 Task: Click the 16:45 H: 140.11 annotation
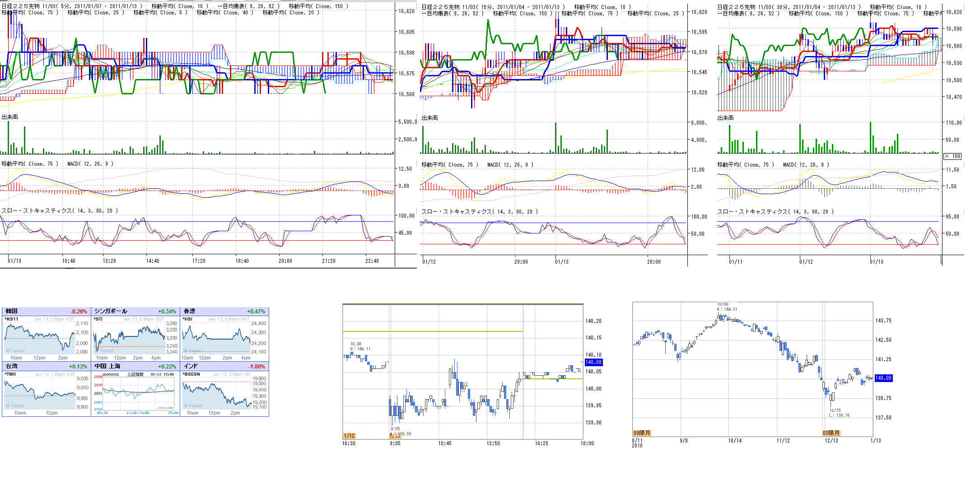[x=360, y=346]
